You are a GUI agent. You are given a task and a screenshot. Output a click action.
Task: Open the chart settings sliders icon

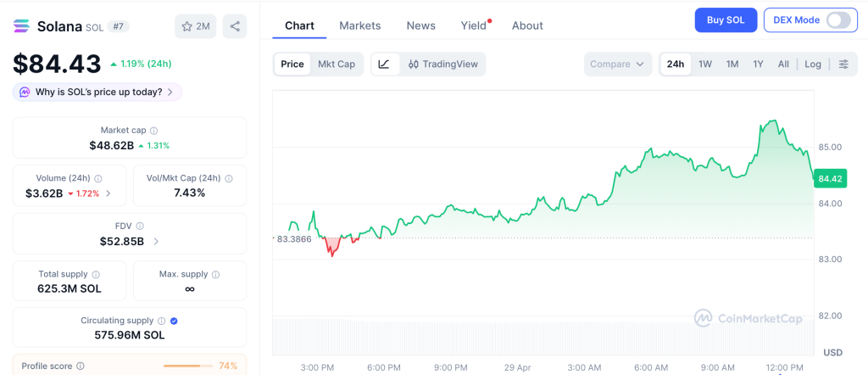(843, 64)
